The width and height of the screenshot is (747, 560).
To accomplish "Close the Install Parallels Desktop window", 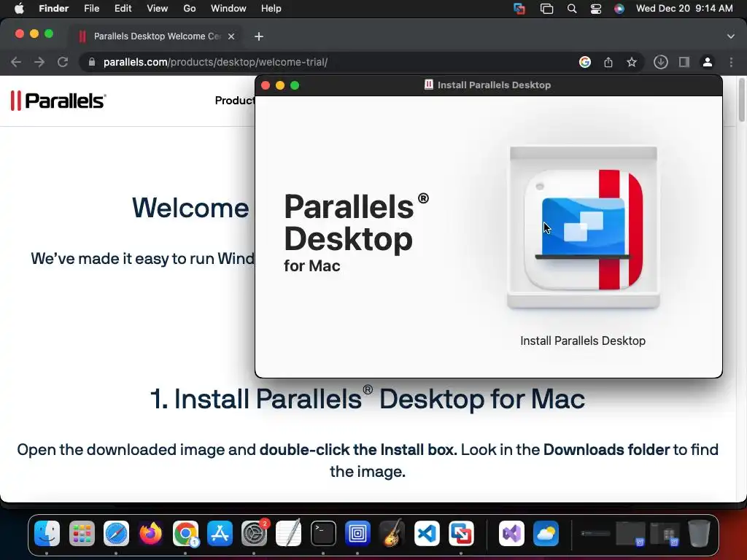I will (x=266, y=85).
